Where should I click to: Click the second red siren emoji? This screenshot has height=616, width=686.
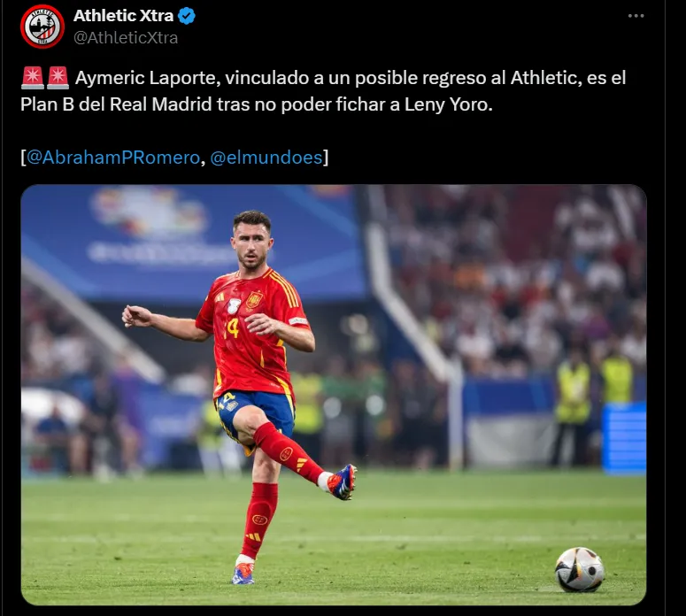coord(58,78)
